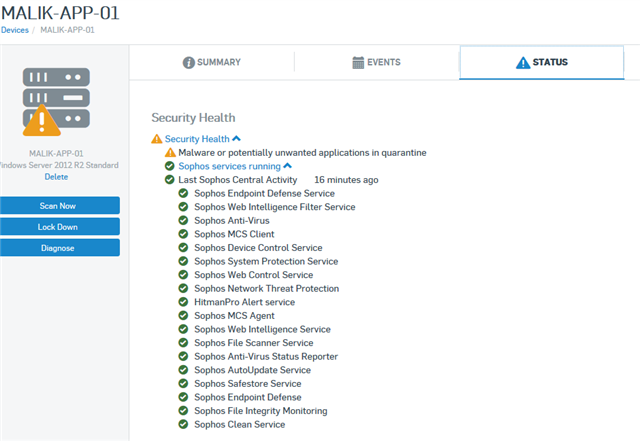This screenshot has width=640, height=441.
Task: Select the Status tab
Action: pos(542,62)
